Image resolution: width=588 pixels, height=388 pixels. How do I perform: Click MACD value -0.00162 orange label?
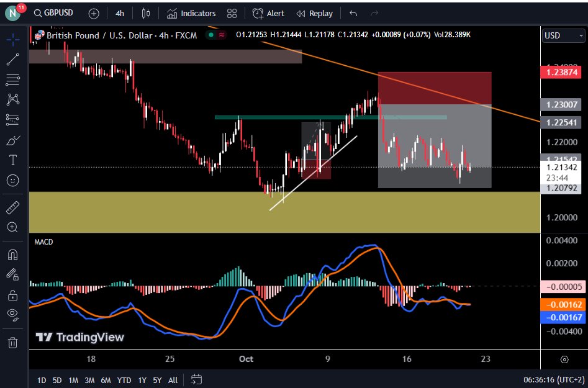pos(564,304)
